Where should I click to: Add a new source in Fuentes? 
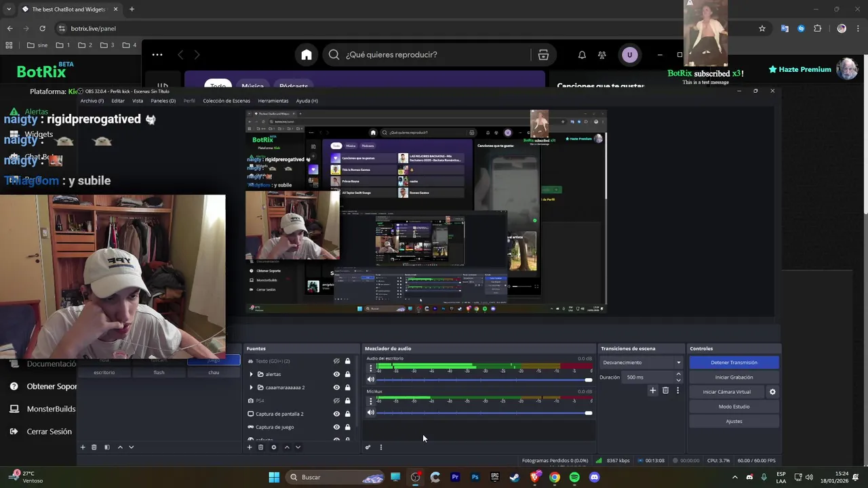pyautogui.click(x=250, y=447)
